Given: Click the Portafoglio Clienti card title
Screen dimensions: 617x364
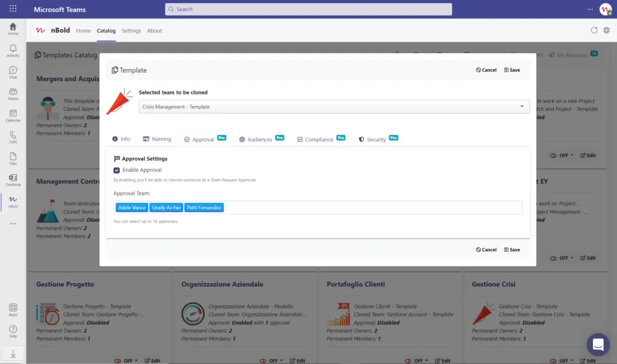Looking at the screenshot, I should [355, 284].
